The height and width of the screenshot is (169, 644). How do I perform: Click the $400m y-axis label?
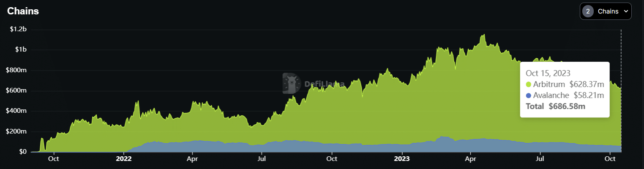click(x=16, y=111)
